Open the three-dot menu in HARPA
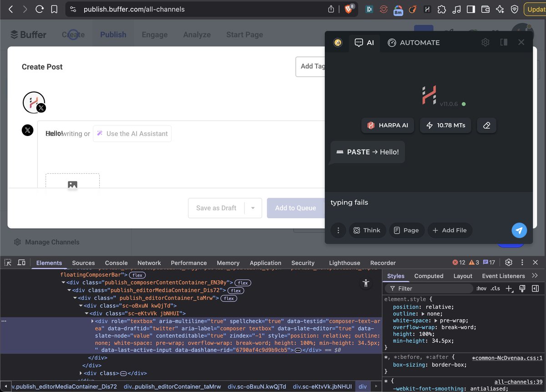This screenshot has height=392, width=546. click(x=338, y=230)
